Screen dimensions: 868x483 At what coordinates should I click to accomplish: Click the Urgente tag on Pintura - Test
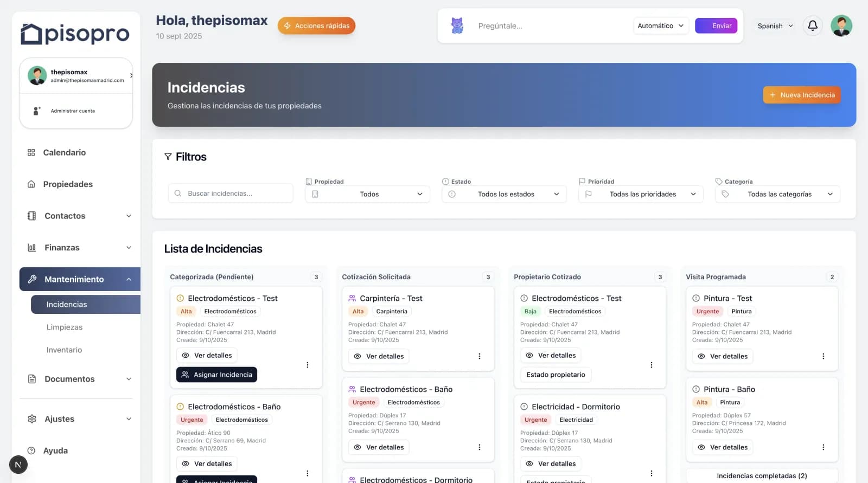pyautogui.click(x=707, y=311)
